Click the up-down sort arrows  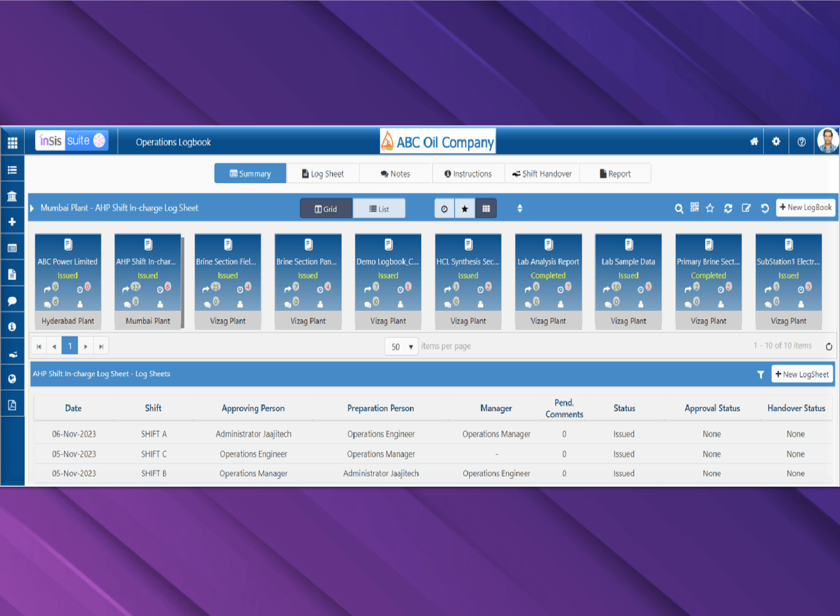click(x=520, y=208)
